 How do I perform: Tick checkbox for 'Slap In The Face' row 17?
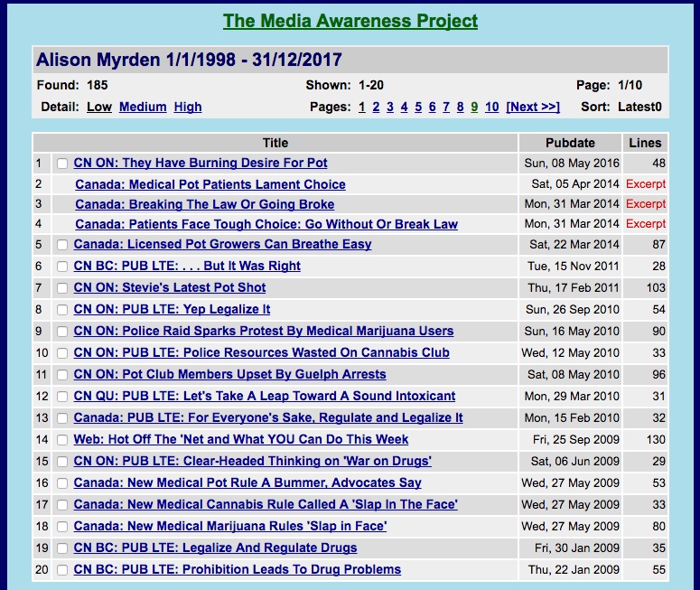coord(62,505)
